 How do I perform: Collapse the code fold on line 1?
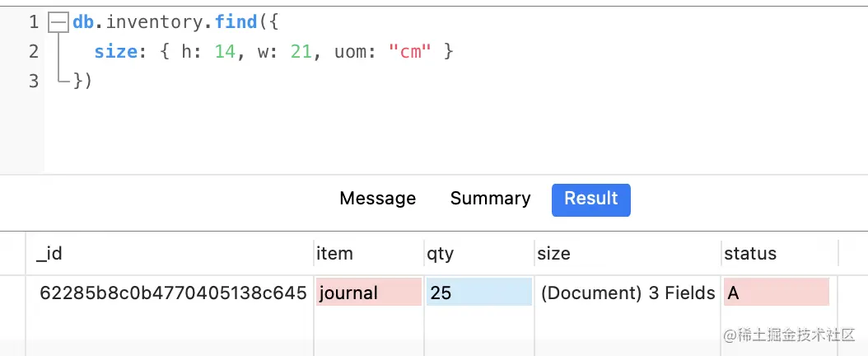58,23
